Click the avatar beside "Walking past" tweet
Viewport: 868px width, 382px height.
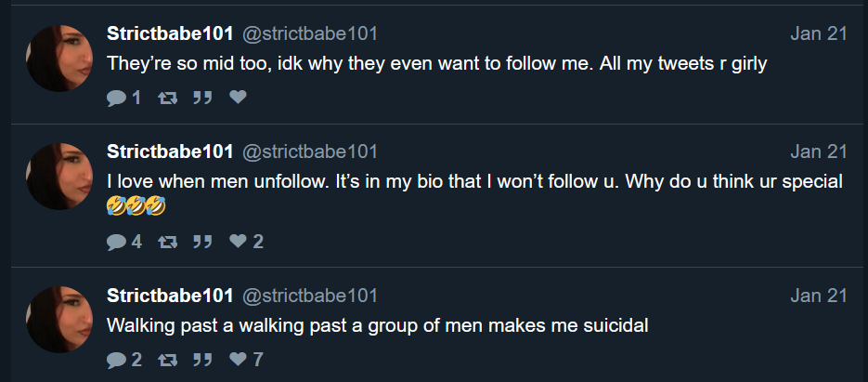click(58, 319)
